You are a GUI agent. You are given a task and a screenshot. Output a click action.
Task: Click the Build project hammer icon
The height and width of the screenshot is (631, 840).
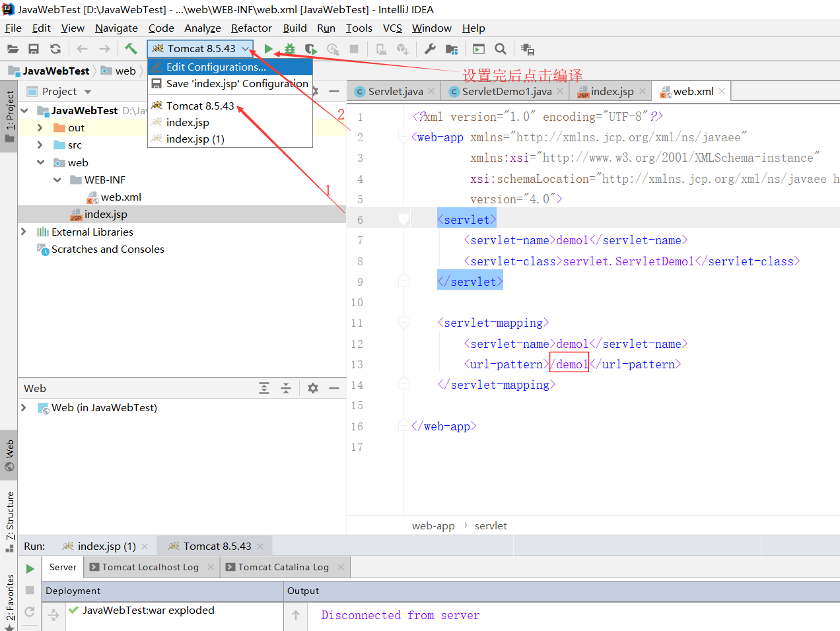pyautogui.click(x=131, y=49)
